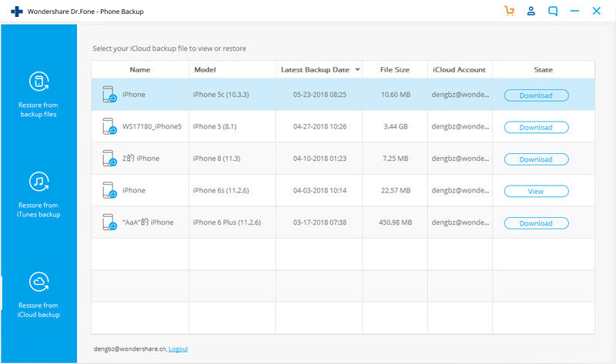
Task: Click backup date 04-27-2018 10:26
Action: point(320,126)
